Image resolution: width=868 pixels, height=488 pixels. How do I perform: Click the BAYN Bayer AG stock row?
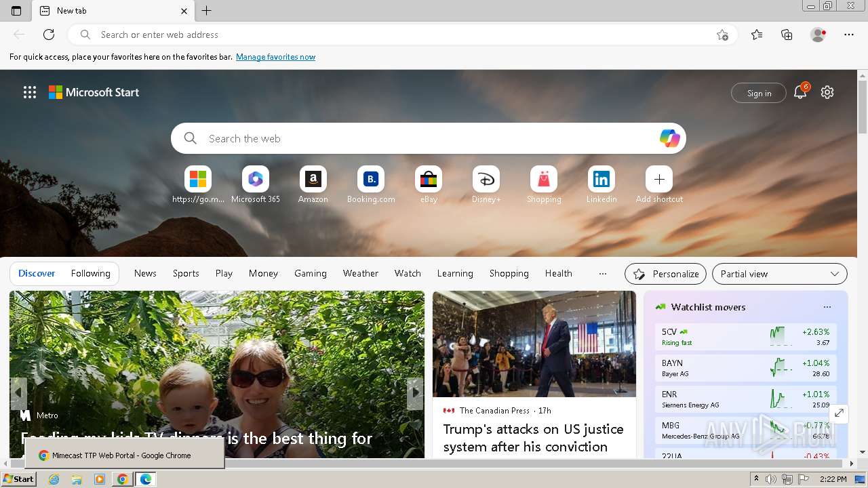click(745, 368)
